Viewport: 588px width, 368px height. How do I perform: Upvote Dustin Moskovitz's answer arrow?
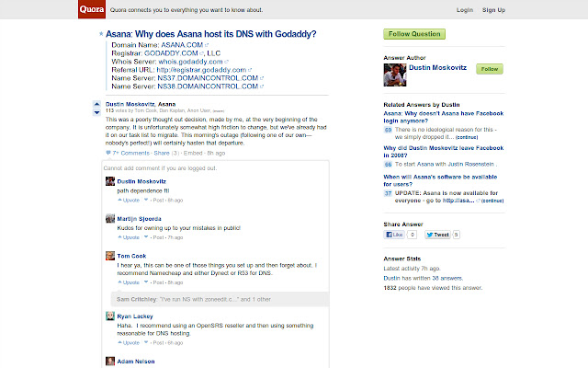click(96, 104)
